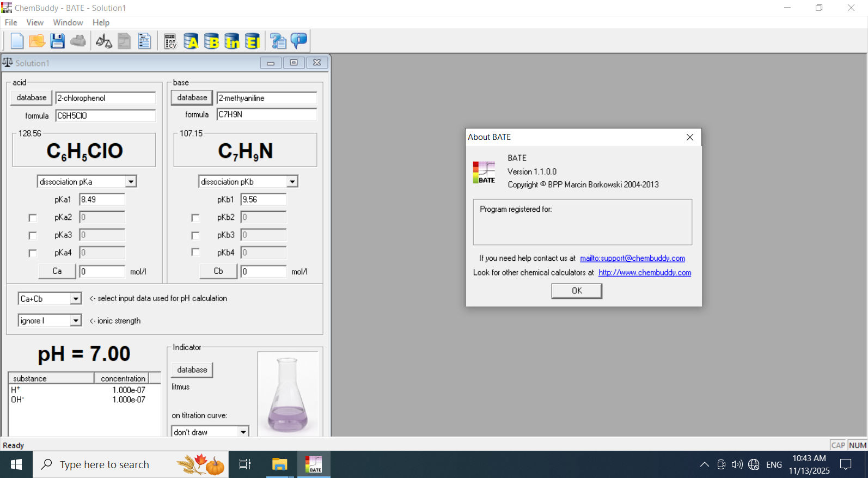Visit the http://www.chembuddy.com link
The image size is (868, 478).
pos(645,273)
